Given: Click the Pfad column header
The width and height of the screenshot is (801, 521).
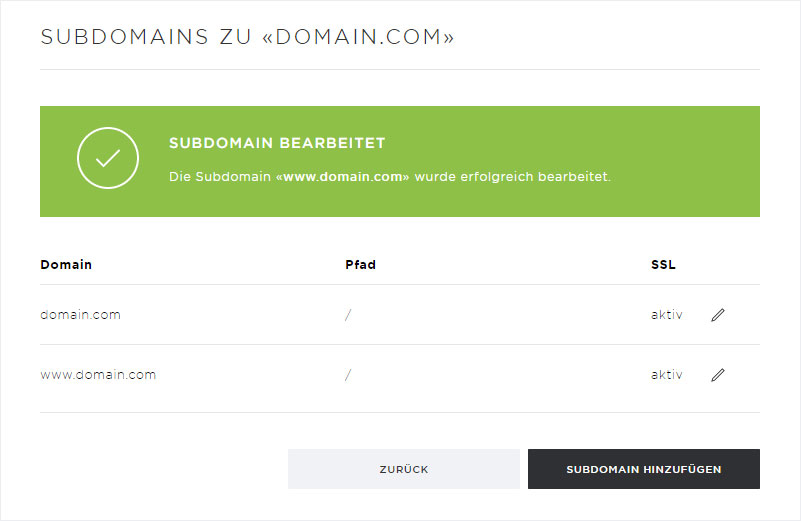Looking at the screenshot, I should [361, 265].
